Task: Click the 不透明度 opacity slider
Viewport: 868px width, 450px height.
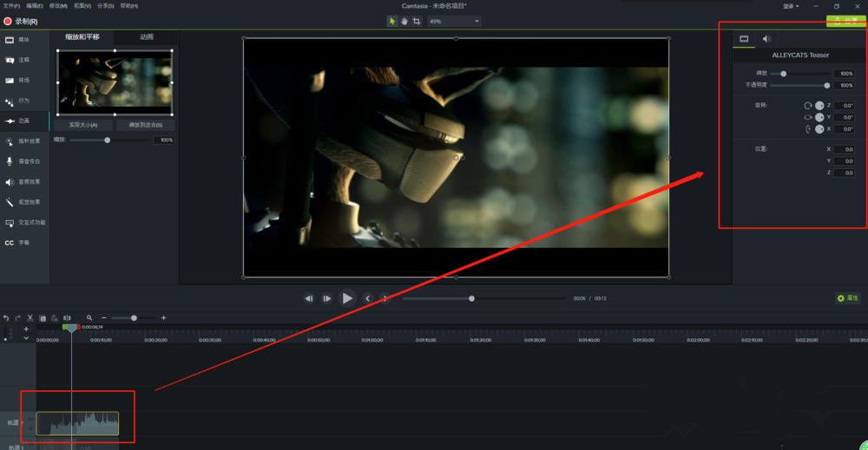Action: coord(799,85)
